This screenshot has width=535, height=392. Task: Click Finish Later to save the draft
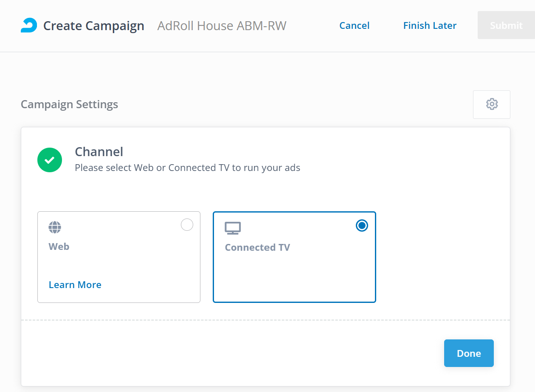(x=430, y=25)
